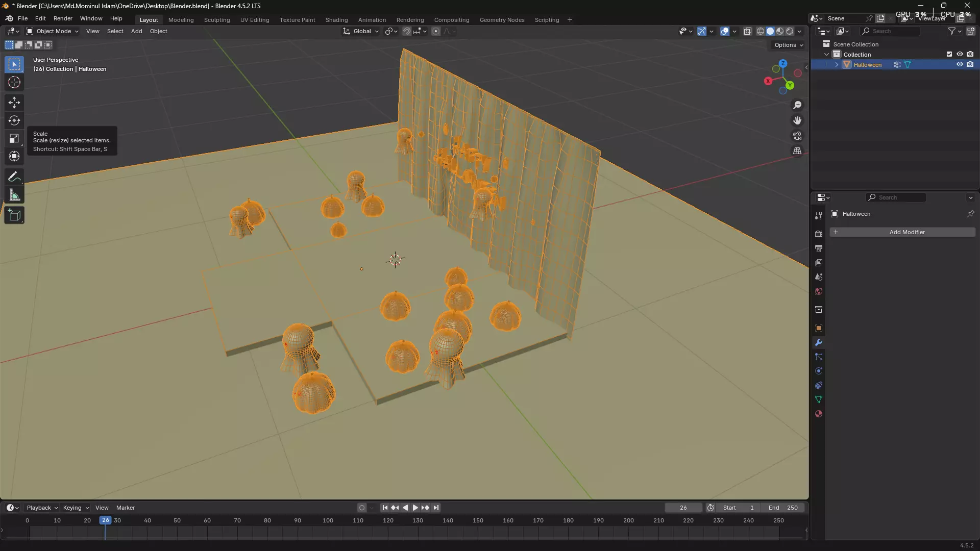
Task: Pick the Annotate pencil tool
Action: click(x=14, y=177)
